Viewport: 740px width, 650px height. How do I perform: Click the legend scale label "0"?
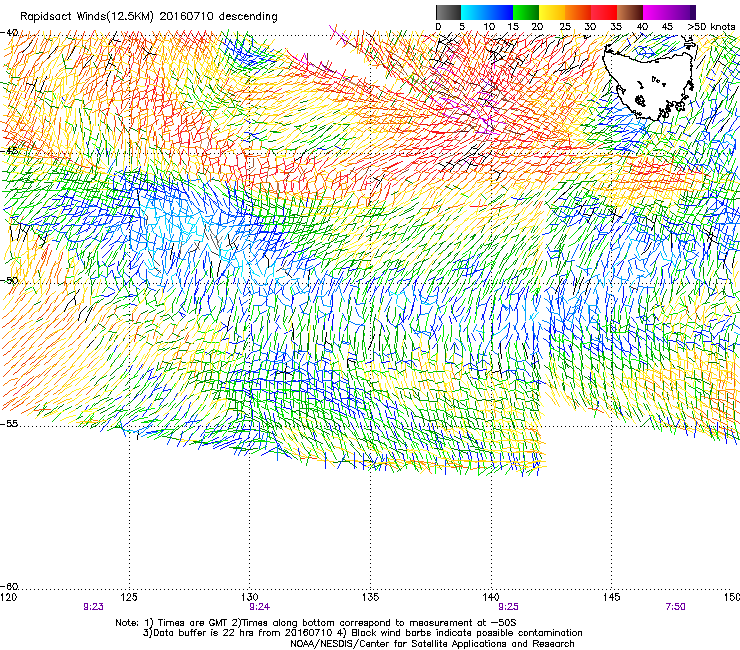(438, 27)
